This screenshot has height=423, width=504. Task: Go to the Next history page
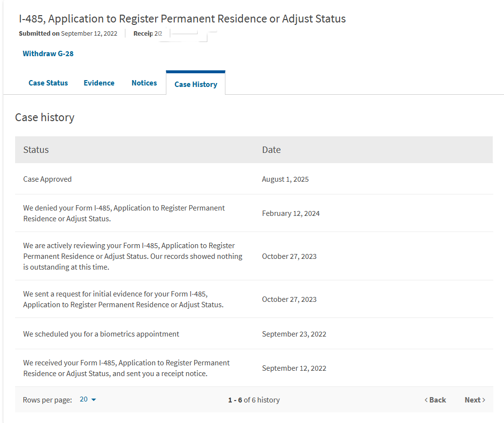pos(475,400)
